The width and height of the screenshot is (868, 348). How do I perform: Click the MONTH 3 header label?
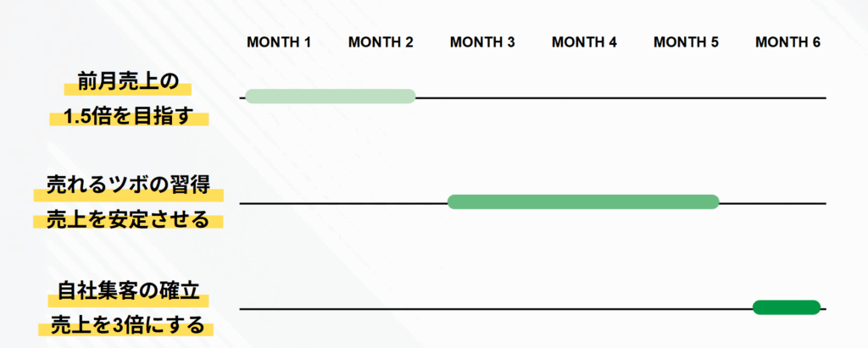tap(482, 41)
